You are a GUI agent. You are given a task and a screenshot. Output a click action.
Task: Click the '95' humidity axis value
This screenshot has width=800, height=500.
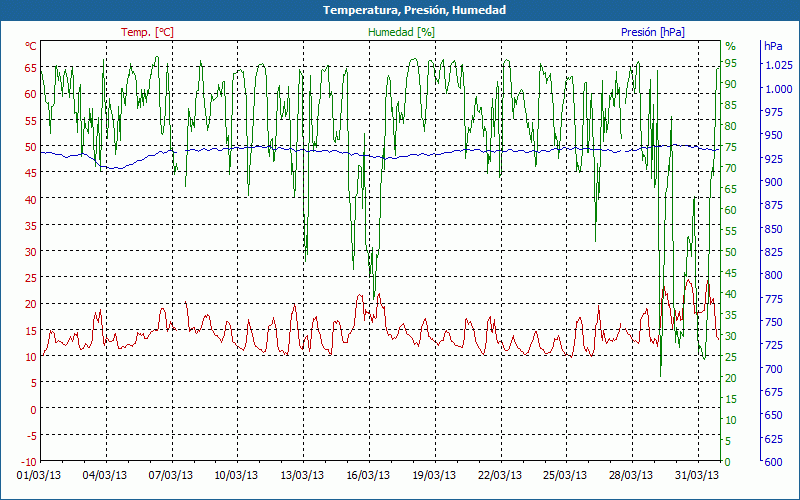(x=731, y=63)
